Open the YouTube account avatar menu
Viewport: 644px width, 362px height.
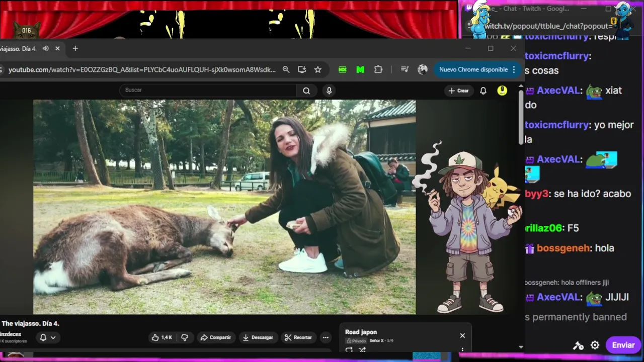pyautogui.click(x=502, y=90)
